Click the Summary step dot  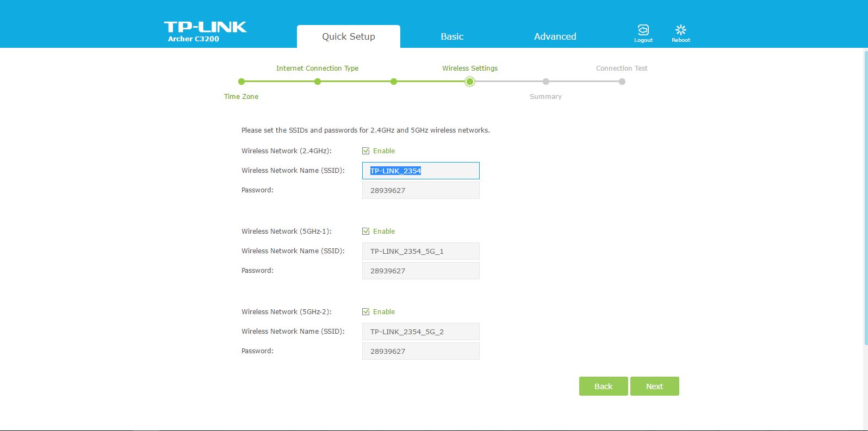coord(546,82)
